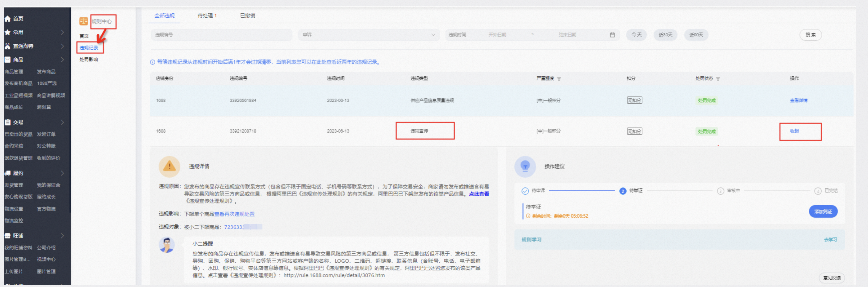Image resolution: width=868 pixels, height=287 pixels.
Task: Open 处罚影响 in the 规则中心 menu
Action: coord(88,60)
